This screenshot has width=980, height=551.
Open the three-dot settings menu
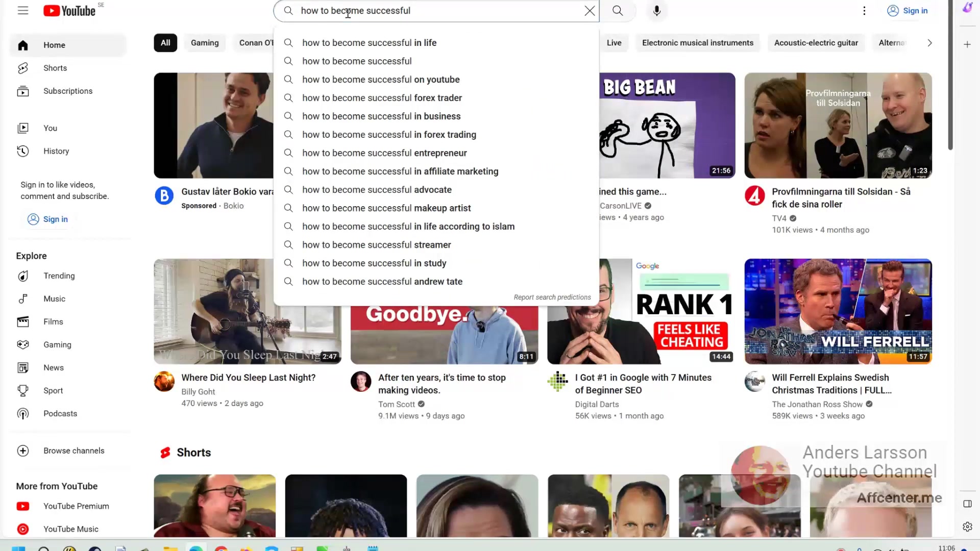pyautogui.click(x=864, y=11)
